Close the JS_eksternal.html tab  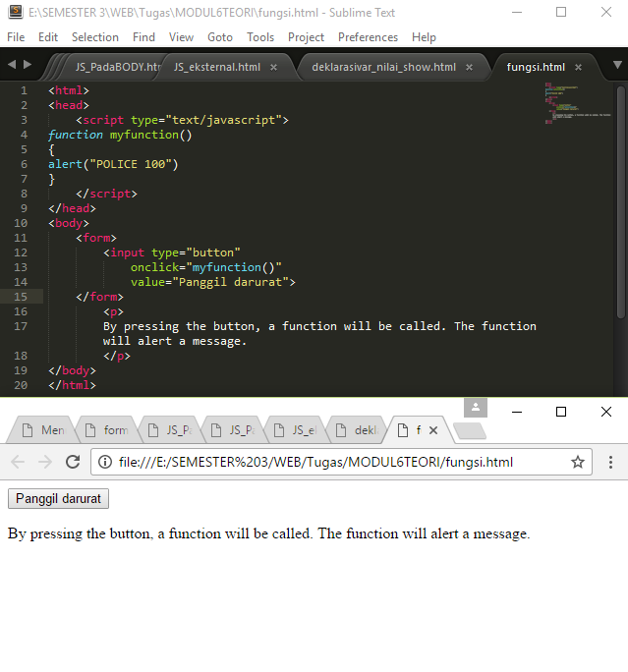click(273, 67)
